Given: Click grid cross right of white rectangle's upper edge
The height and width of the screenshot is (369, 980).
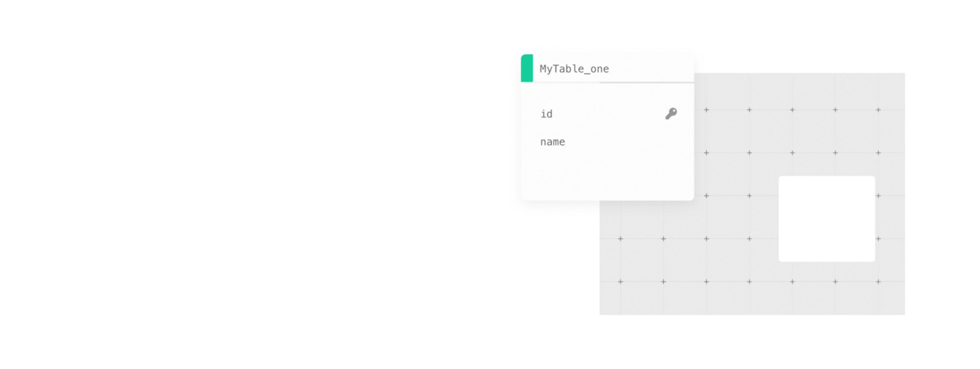Looking at the screenshot, I should (878, 196).
